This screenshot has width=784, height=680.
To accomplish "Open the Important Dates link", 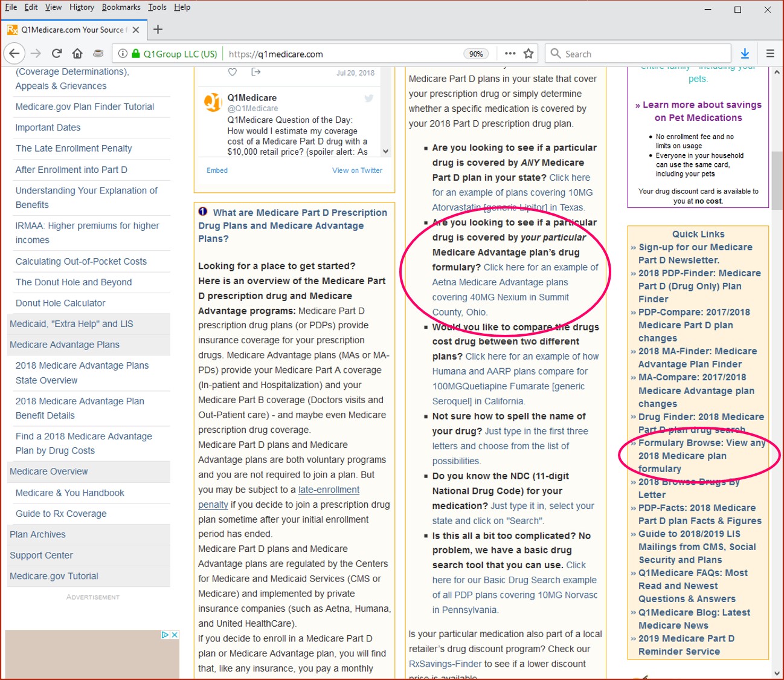I will [48, 128].
